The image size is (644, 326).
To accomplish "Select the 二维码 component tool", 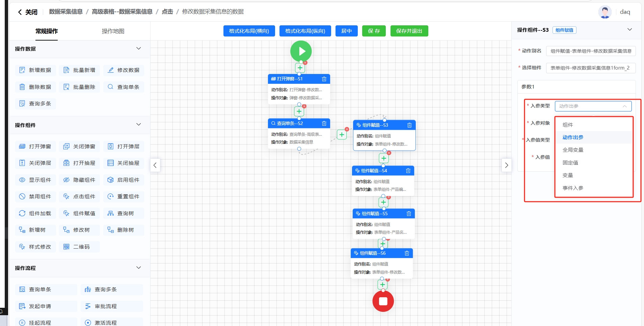I will click(x=79, y=247).
